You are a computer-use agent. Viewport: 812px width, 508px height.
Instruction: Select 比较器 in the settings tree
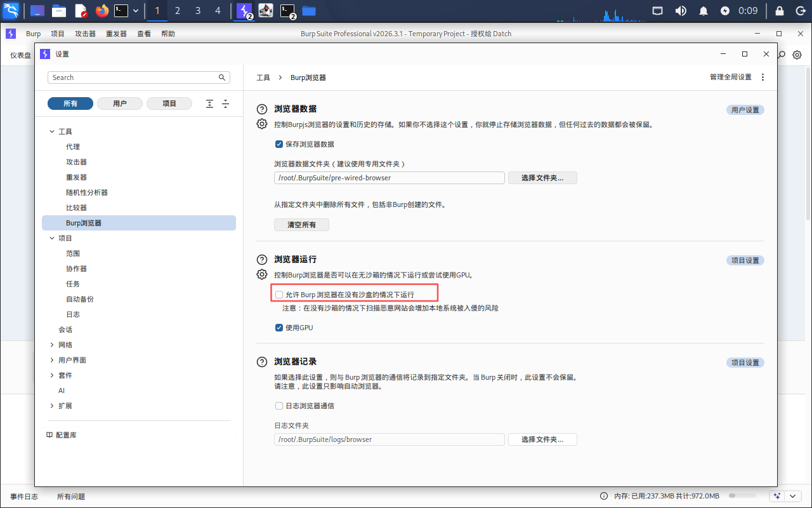77,208
